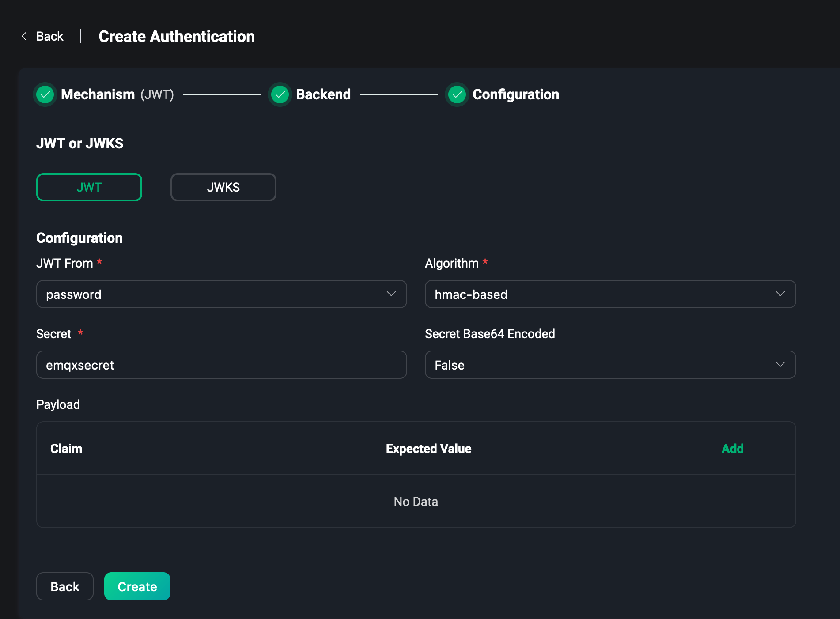Click the top Back link in header
The image size is (840, 619).
(49, 36)
